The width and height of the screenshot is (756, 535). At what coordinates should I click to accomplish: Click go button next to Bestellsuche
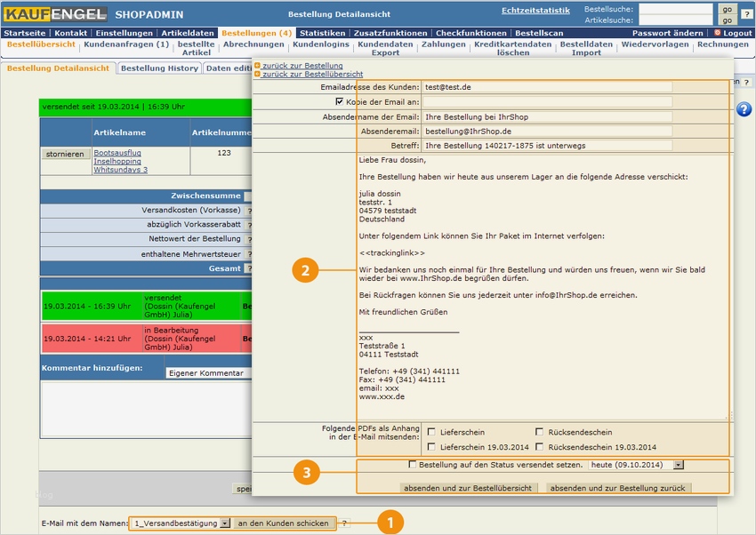[x=727, y=9]
